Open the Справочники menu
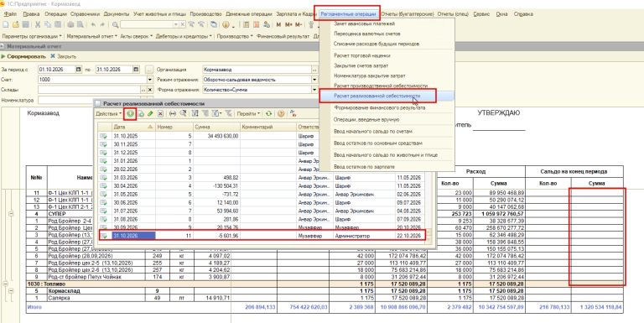Image resolution: width=644 pixels, height=323 pixels. click(86, 14)
